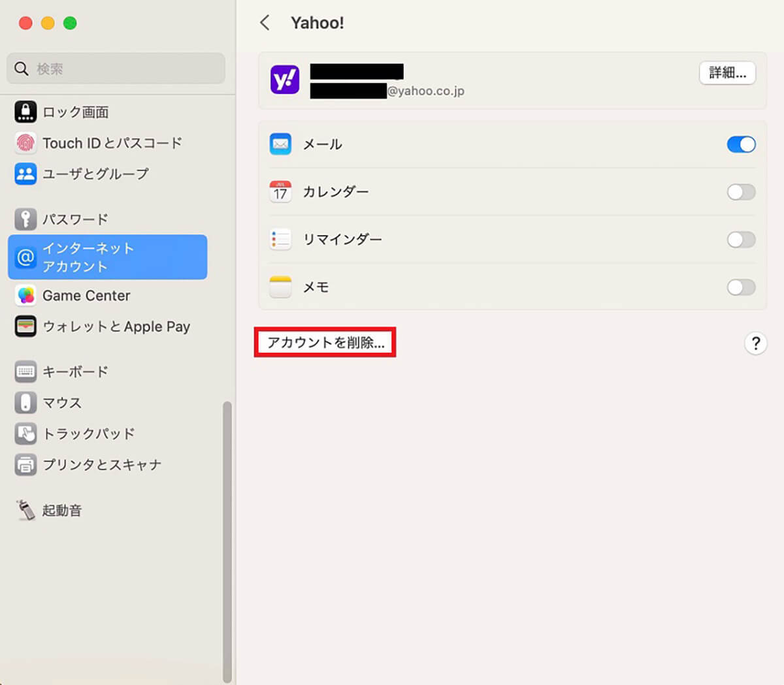This screenshot has height=685, width=784.
Task: Click the Game Center colorful icon
Action: click(25, 296)
